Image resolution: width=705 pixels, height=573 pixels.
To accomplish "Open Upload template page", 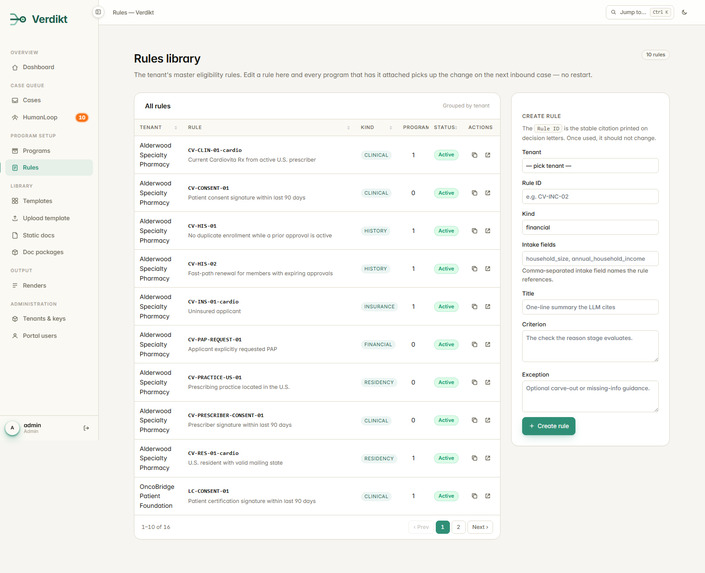I will tap(49, 218).
